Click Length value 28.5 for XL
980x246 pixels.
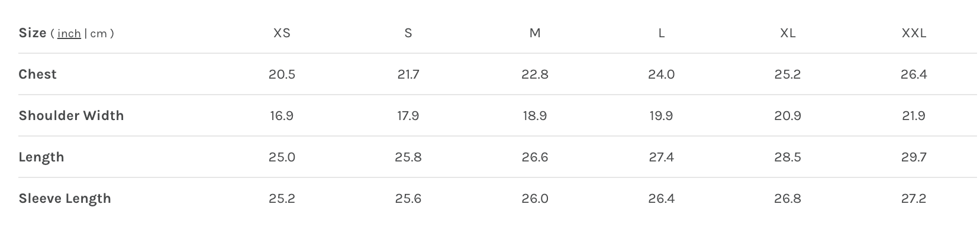click(x=788, y=157)
